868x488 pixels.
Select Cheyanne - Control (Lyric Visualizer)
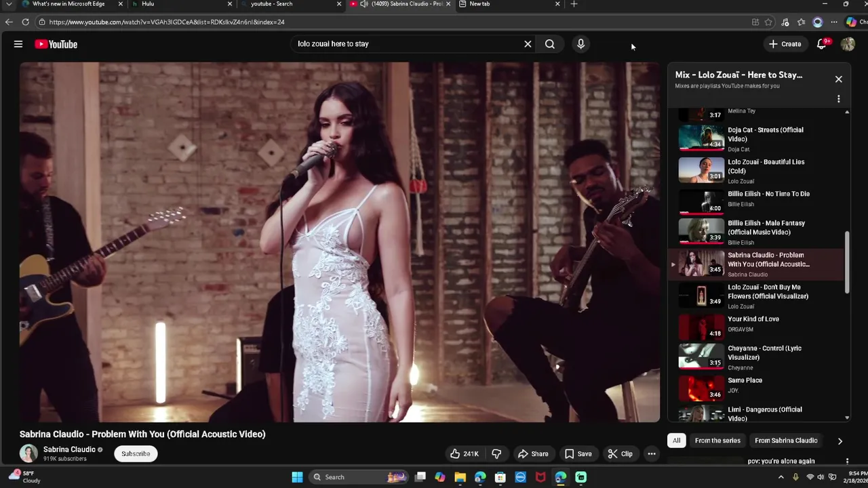[x=756, y=357]
